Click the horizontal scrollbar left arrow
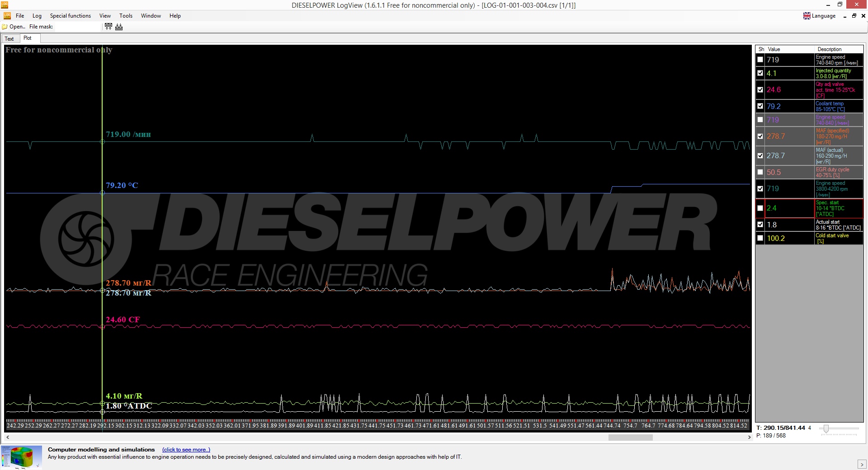 (x=8, y=437)
